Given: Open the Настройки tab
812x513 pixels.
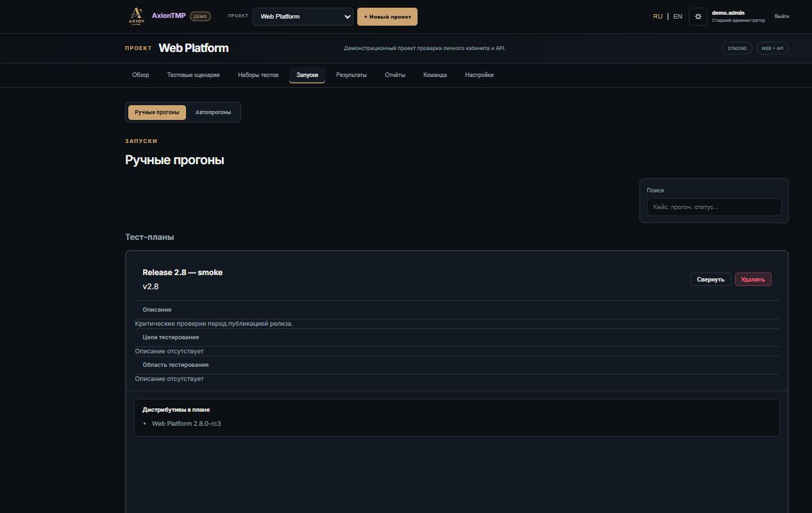Looking at the screenshot, I should (x=479, y=75).
